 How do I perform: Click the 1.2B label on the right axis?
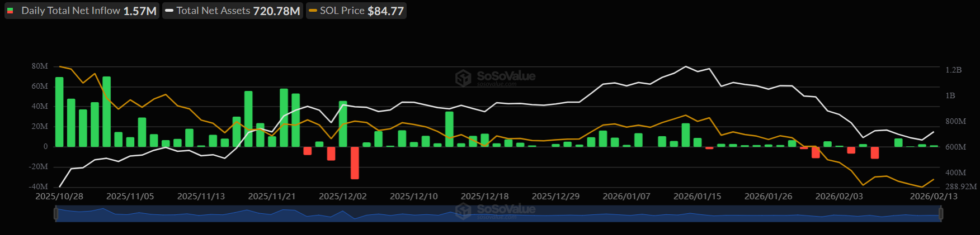point(953,70)
